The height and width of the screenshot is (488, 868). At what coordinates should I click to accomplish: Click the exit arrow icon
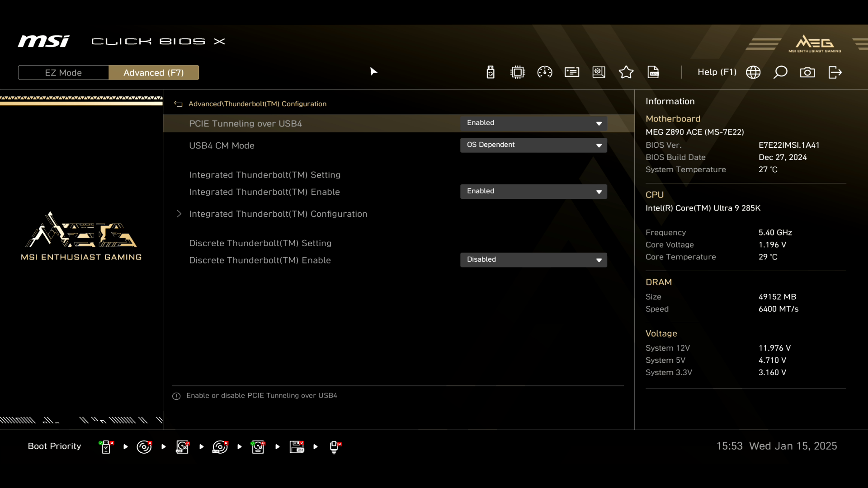click(x=835, y=72)
